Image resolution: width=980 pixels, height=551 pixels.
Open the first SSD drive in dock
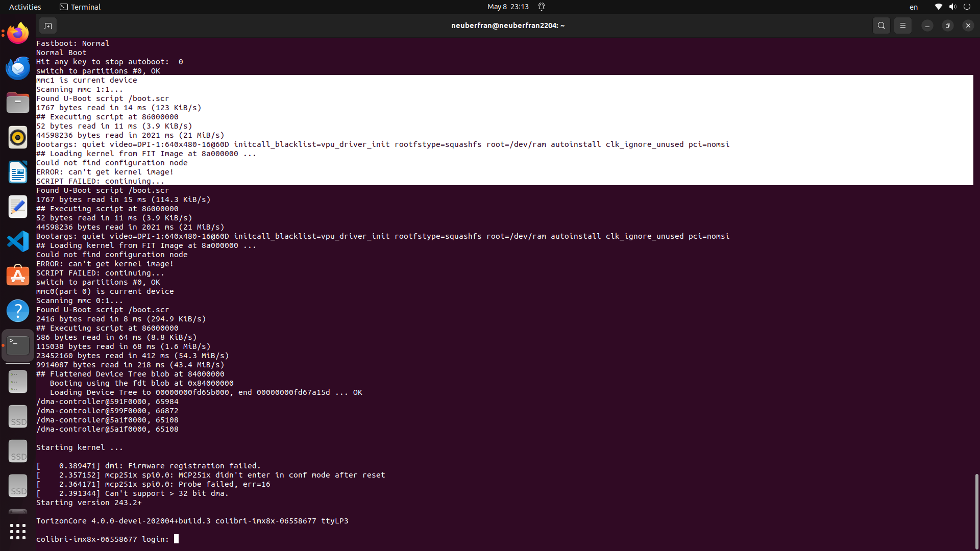tap(18, 417)
